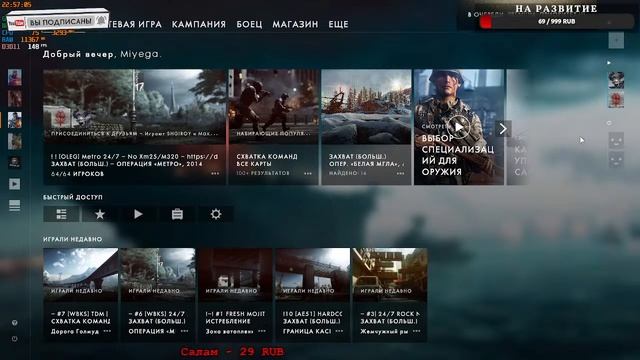Join friends on Metro 24/7 server card
This screenshot has width=640, height=360.
(x=135, y=127)
